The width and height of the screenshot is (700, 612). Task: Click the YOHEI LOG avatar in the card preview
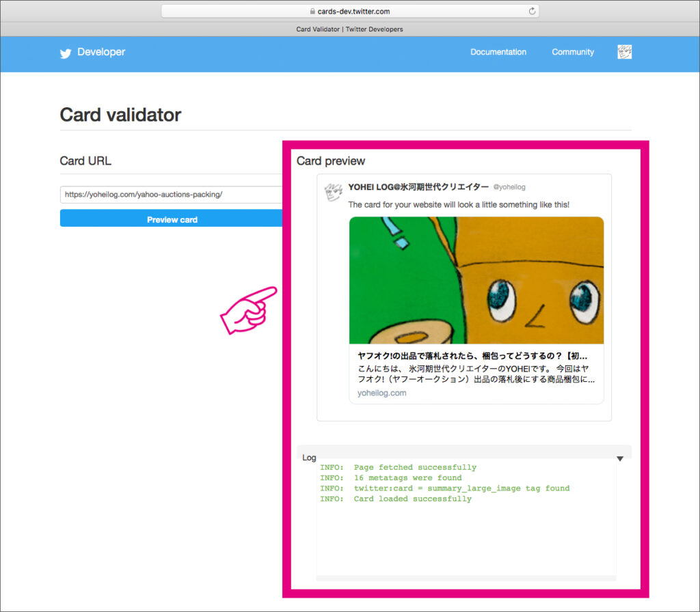(x=333, y=192)
